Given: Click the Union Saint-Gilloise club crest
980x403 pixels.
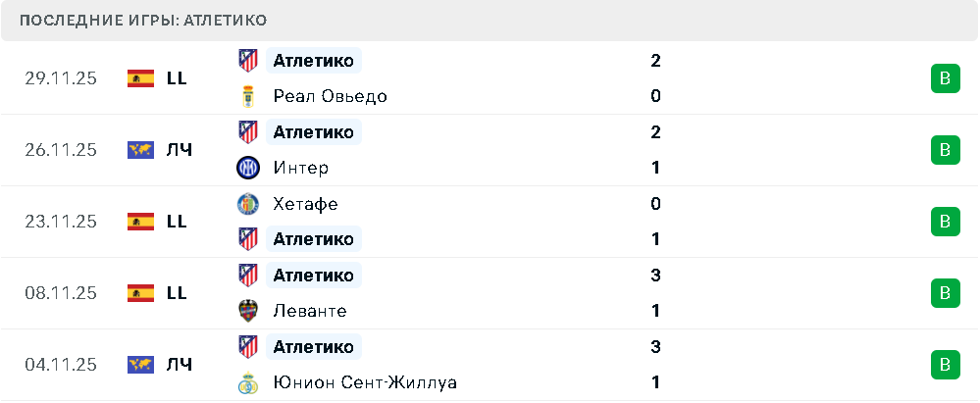Looking at the screenshot, I should click(x=248, y=382).
